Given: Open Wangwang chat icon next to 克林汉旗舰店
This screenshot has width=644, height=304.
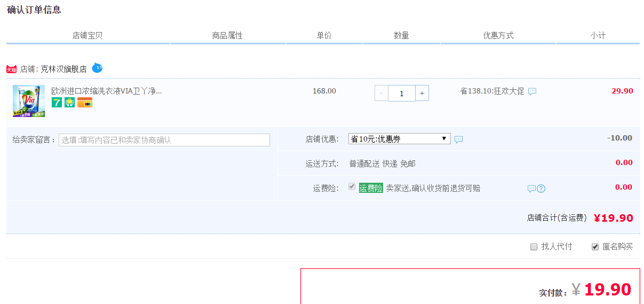Looking at the screenshot, I should click(97, 68).
